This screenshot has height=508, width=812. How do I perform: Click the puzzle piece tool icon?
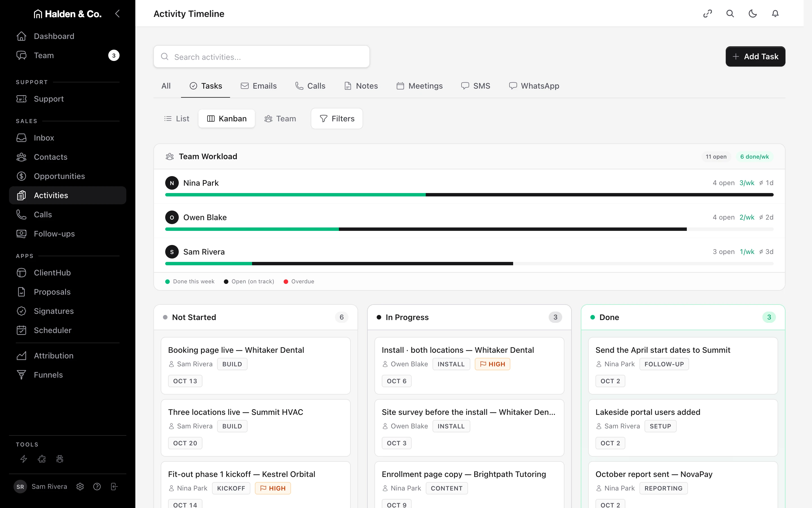42,459
